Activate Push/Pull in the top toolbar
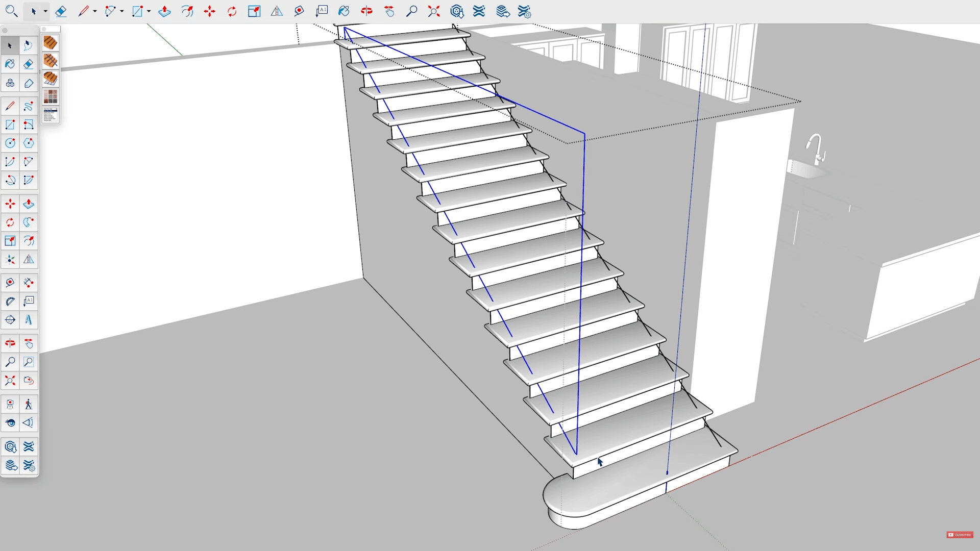 (x=164, y=11)
